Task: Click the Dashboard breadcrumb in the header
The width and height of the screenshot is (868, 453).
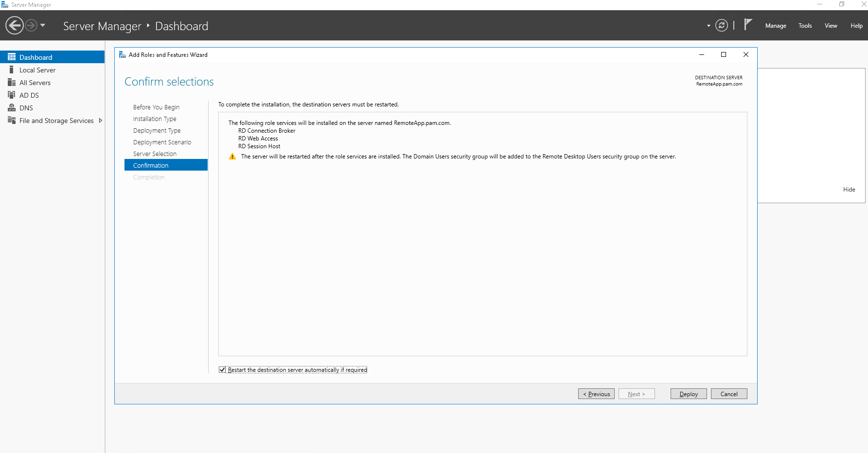Action: point(181,26)
